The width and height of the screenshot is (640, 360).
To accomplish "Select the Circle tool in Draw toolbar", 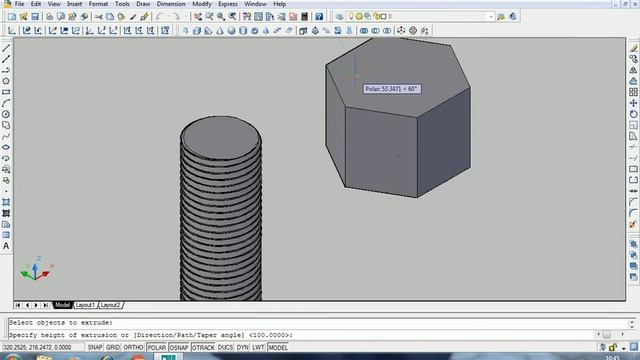I will [x=6, y=114].
